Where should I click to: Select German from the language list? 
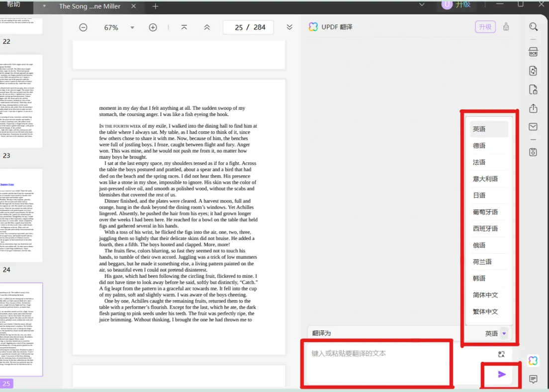click(488, 146)
